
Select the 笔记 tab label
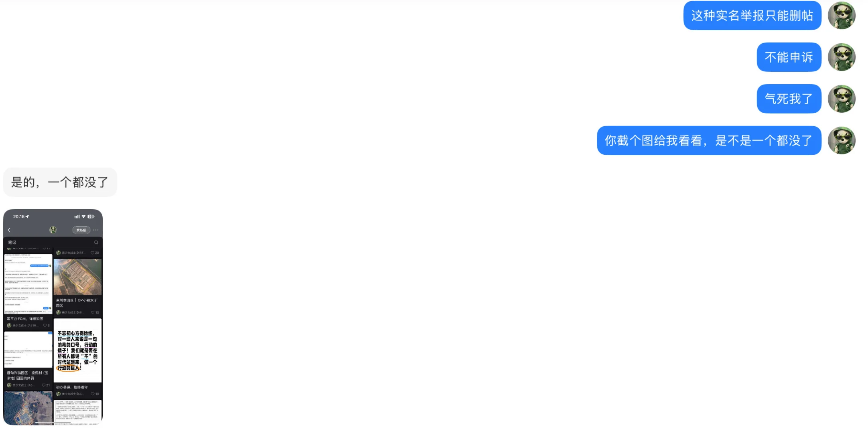(x=12, y=242)
